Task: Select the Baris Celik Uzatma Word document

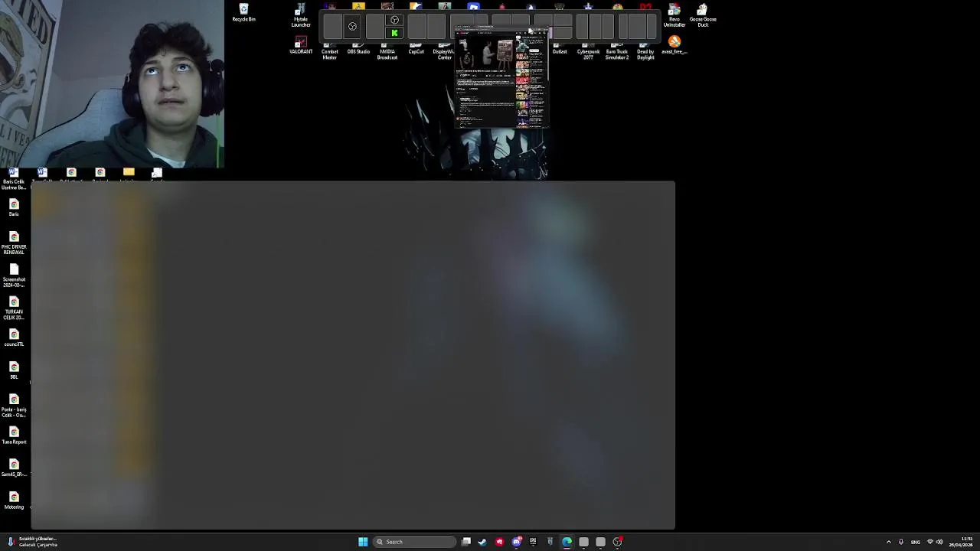Action: [x=14, y=179]
